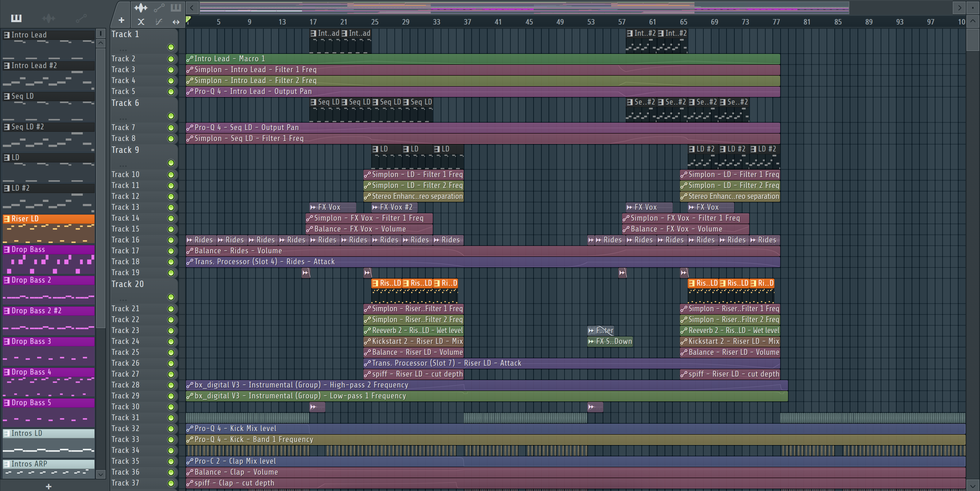Toggle mute LED on Track 31

click(x=171, y=418)
